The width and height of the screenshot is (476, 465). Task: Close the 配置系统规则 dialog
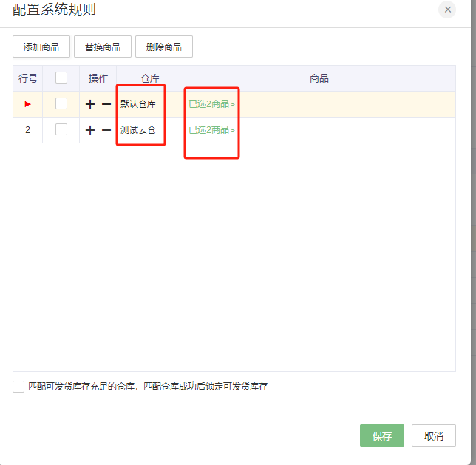pyautogui.click(x=447, y=10)
